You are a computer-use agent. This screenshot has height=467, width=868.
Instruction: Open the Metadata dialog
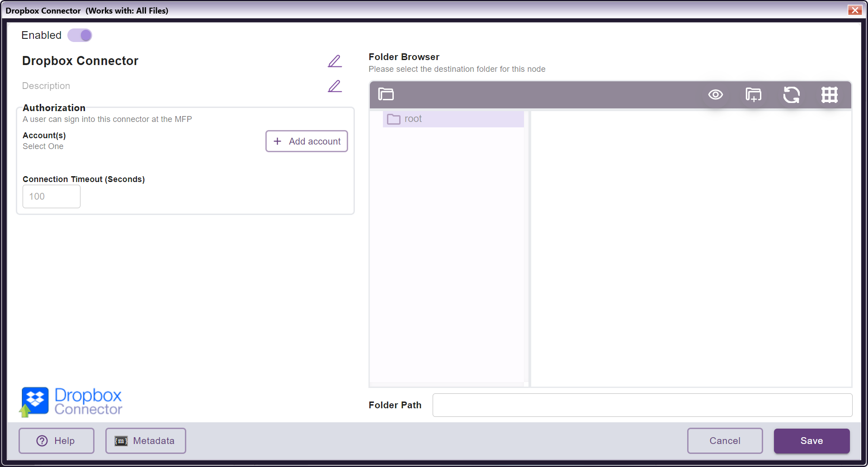tap(146, 441)
